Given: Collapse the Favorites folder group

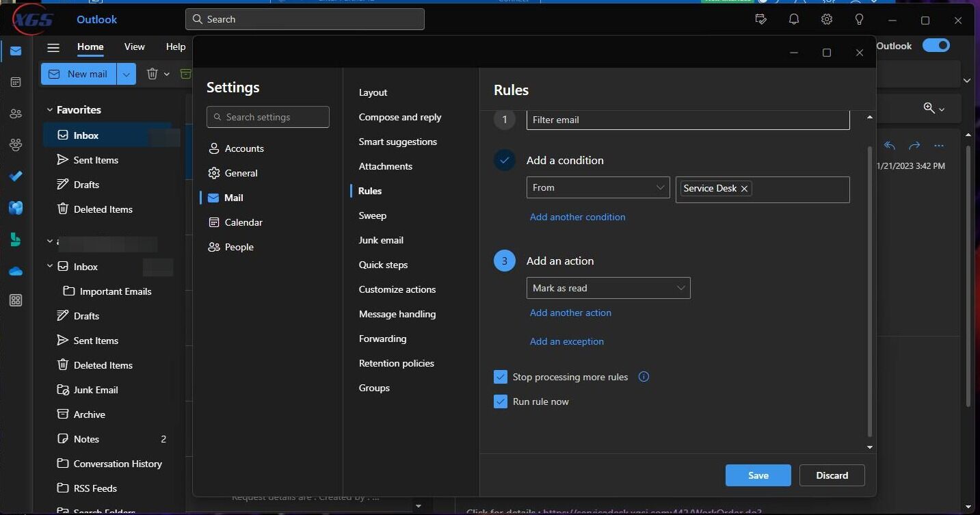Looking at the screenshot, I should pyautogui.click(x=49, y=109).
